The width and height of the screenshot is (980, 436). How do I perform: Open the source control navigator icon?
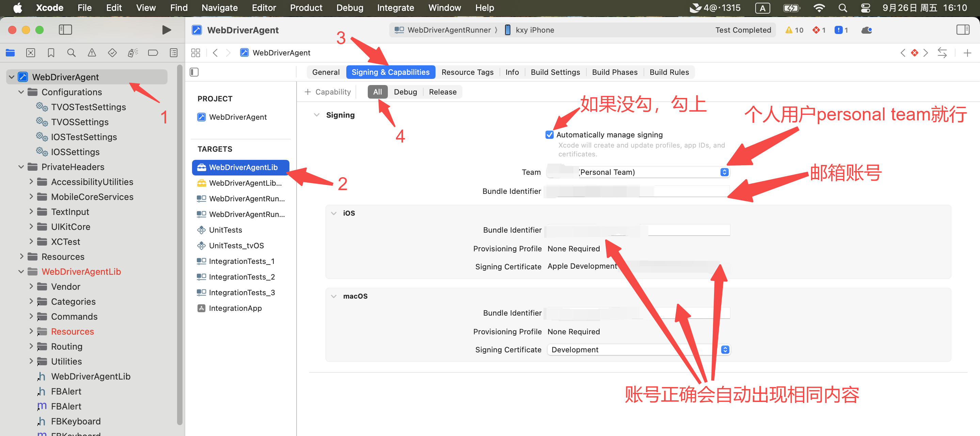click(30, 53)
